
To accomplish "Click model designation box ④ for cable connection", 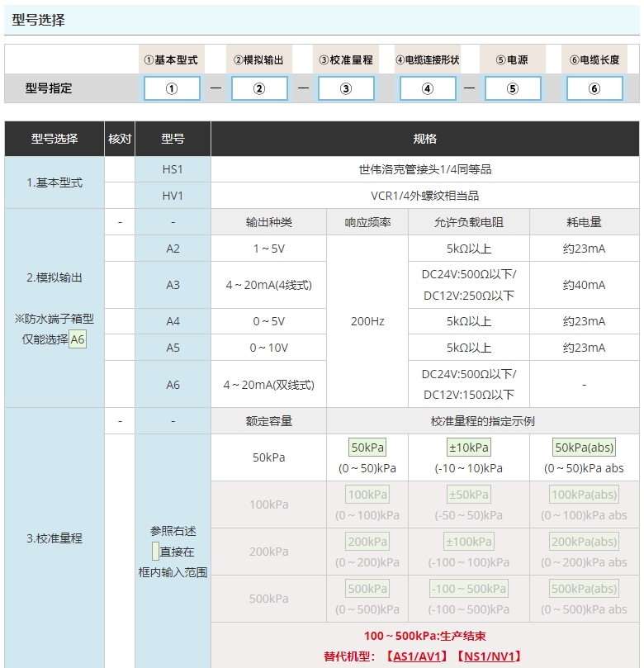I will coord(428,88).
